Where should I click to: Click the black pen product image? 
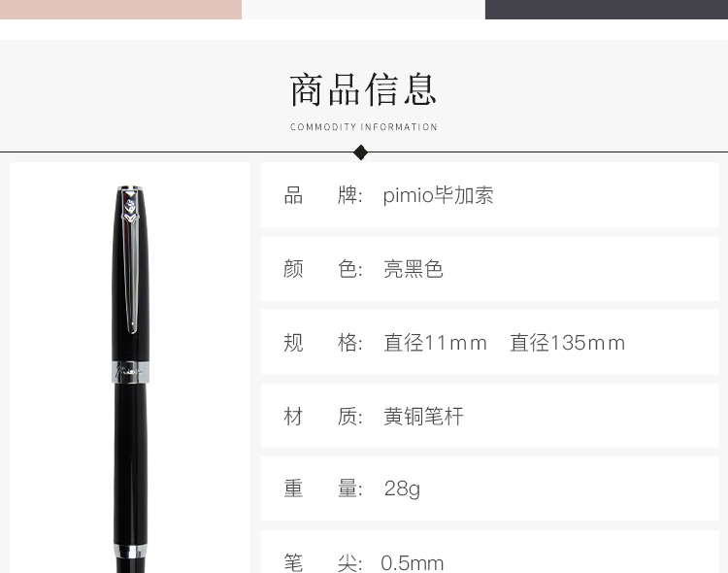pyautogui.click(x=130, y=379)
